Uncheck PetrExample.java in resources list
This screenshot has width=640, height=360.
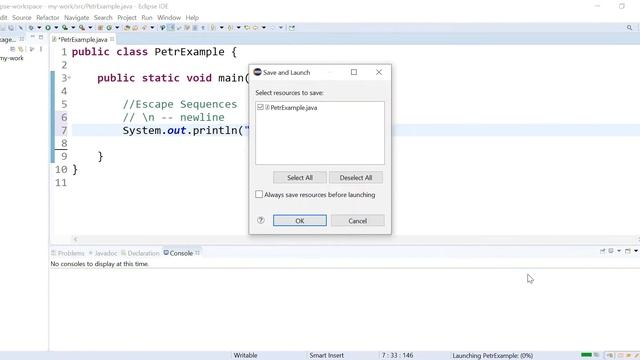coord(260,107)
